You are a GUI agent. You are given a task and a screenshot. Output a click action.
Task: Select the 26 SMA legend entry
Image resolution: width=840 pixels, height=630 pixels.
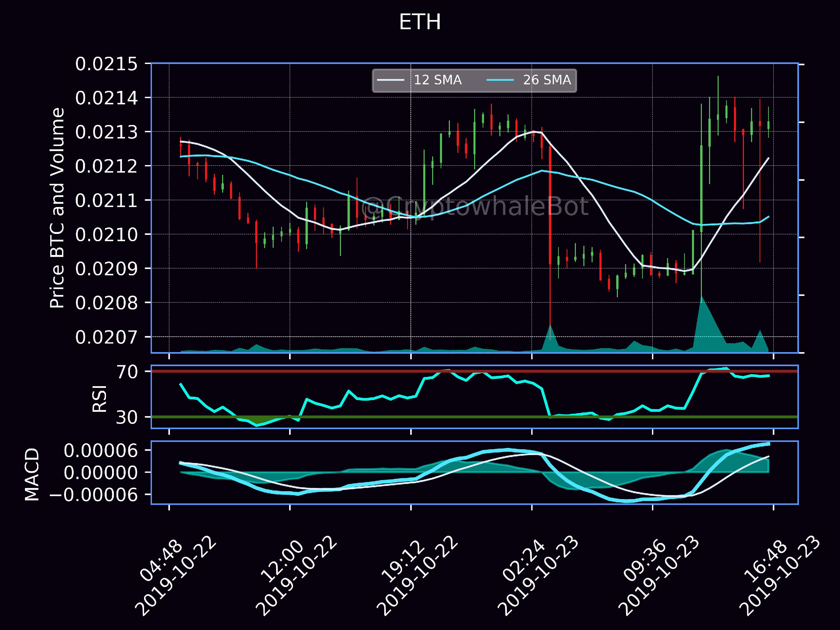point(529,80)
